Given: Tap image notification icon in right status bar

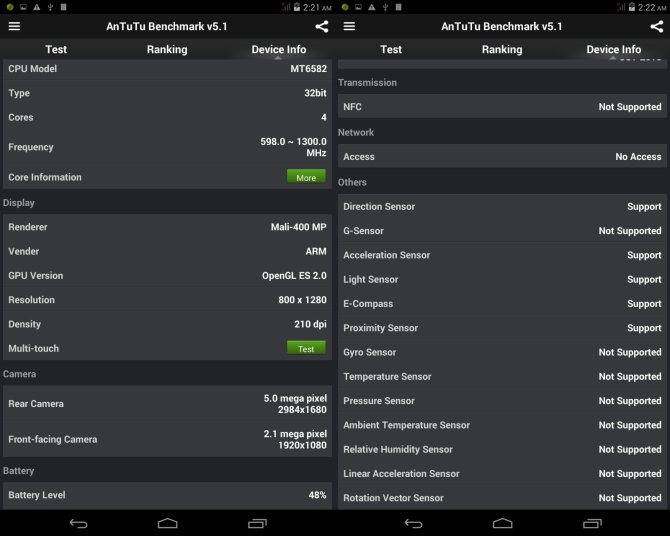Looking at the screenshot, I should pos(358,7).
